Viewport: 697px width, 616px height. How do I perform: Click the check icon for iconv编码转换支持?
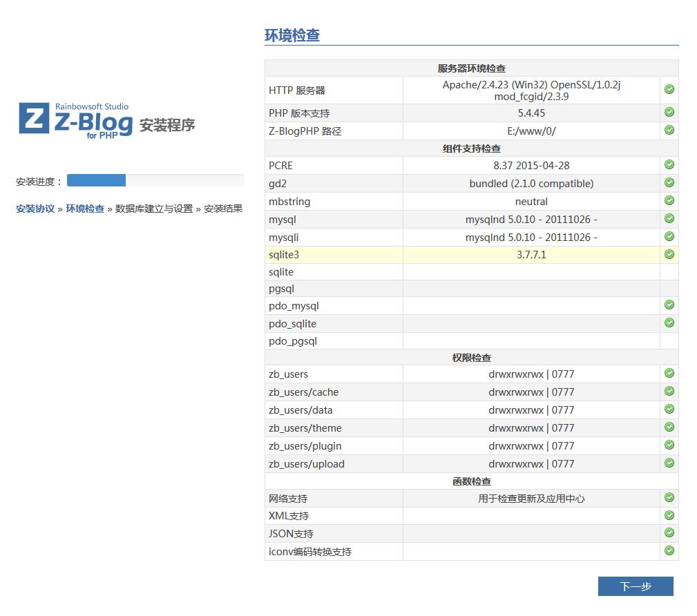click(x=669, y=550)
